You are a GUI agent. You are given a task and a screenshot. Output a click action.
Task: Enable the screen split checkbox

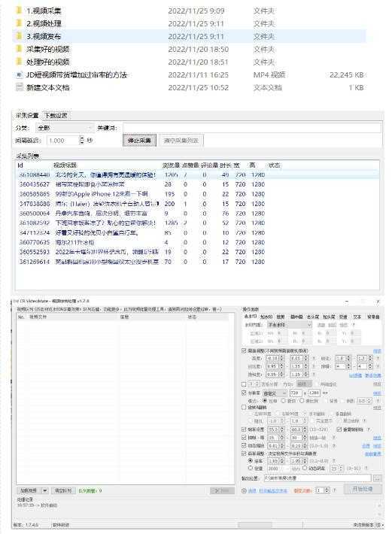click(x=244, y=384)
